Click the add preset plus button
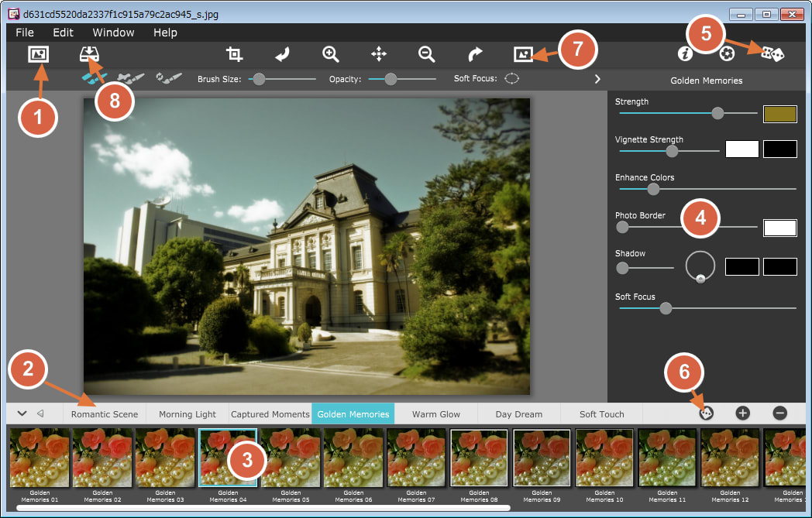The width and height of the screenshot is (812, 518). coord(742,413)
